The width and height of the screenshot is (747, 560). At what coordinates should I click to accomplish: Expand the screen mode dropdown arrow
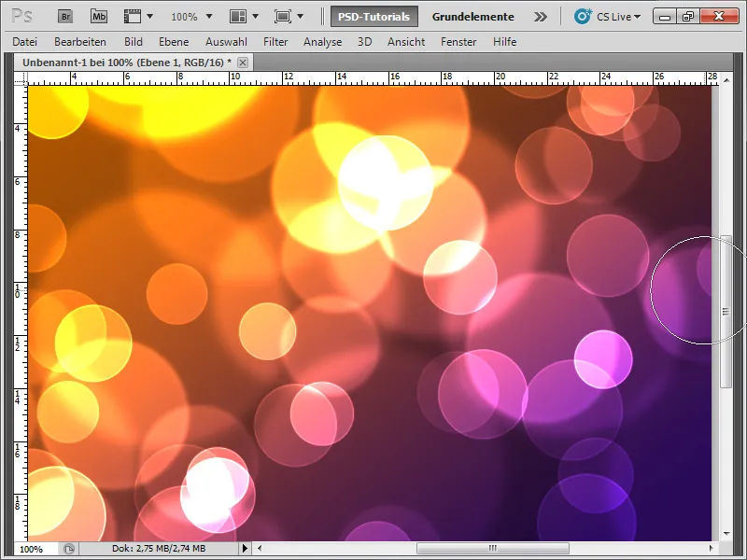(x=300, y=17)
